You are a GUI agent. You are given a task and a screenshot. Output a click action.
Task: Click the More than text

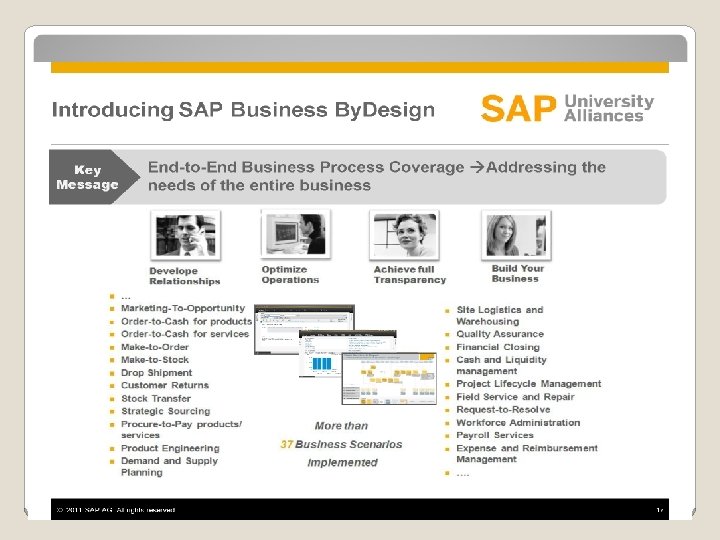coord(341,426)
